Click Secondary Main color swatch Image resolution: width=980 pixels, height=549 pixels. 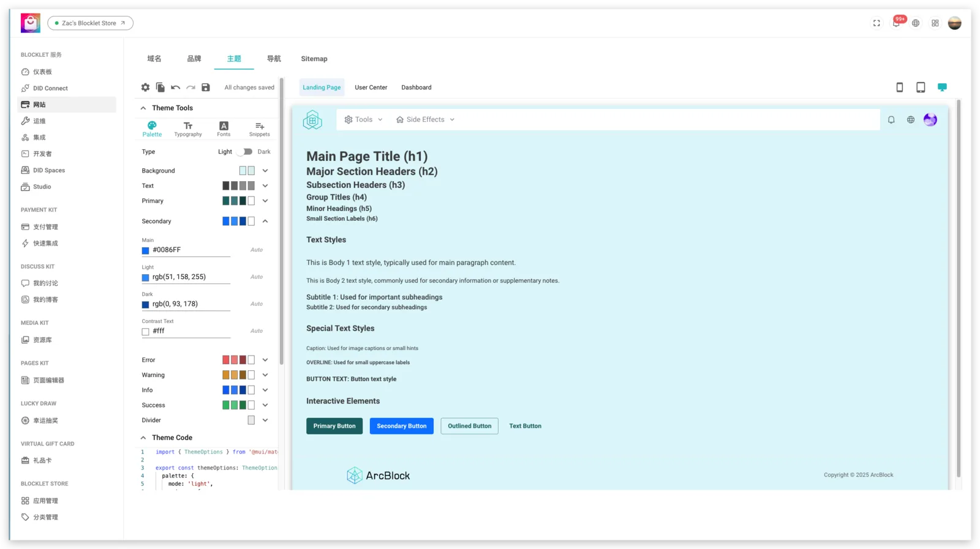[145, 250]
